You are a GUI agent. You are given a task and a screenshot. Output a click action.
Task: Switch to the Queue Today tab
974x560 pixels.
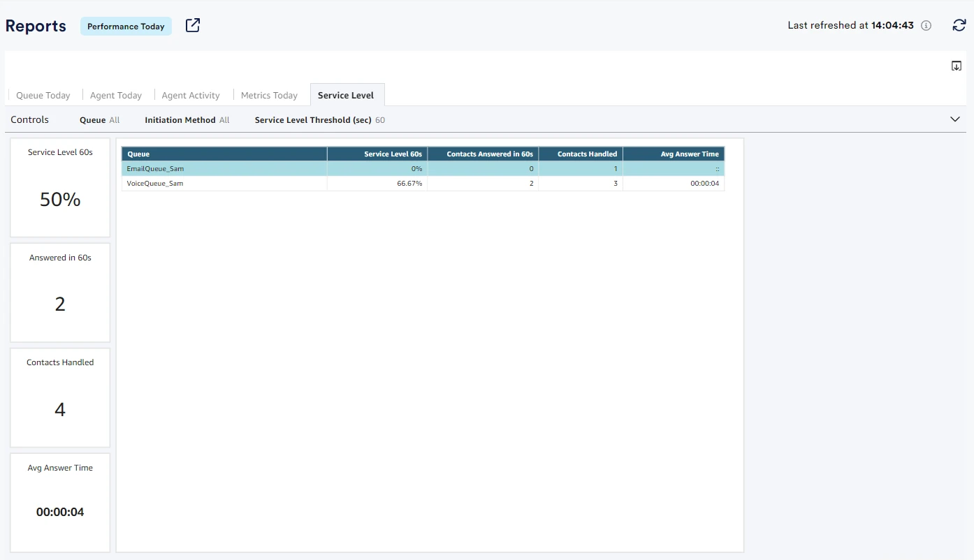click(x=43, y=96)
